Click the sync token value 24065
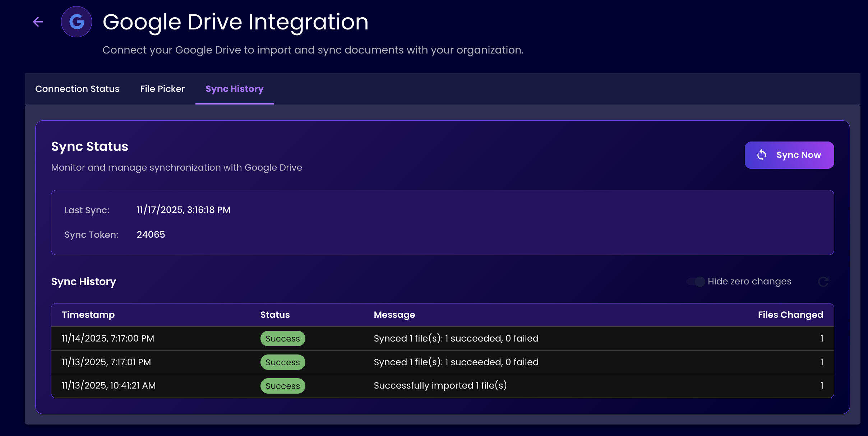Image resolution: width=868 pixels, height=436 pixels. click(x=151, y=235)
